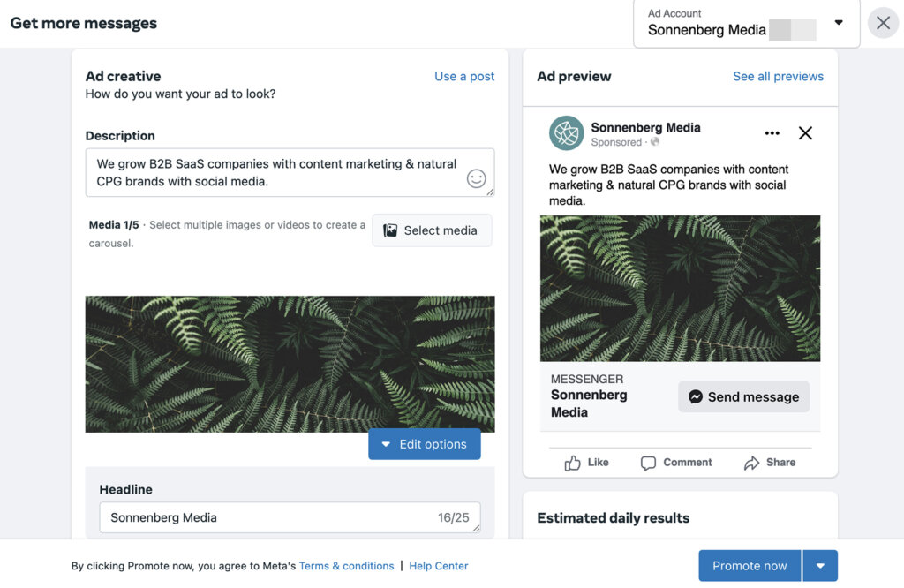This screenshot has width=904, height=588.
Task: Open the Promote now split-button arrow
Action: coord(819,565)
